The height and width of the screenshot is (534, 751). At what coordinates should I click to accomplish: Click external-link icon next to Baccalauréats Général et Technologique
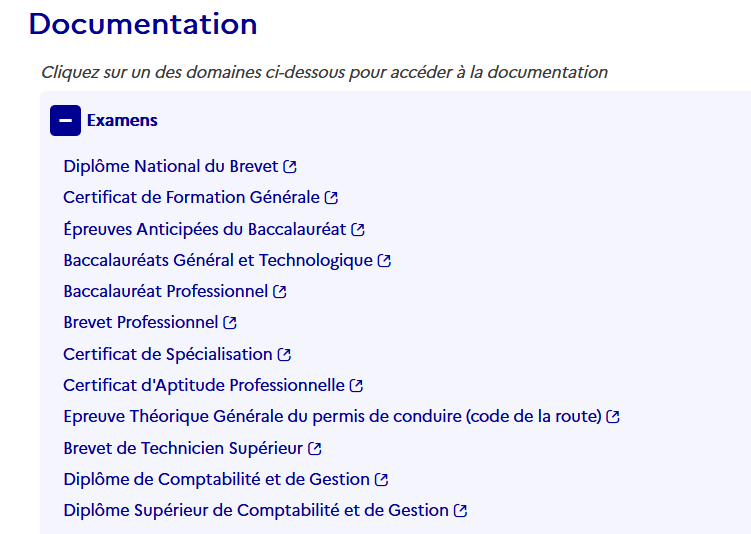click(384, 261)
